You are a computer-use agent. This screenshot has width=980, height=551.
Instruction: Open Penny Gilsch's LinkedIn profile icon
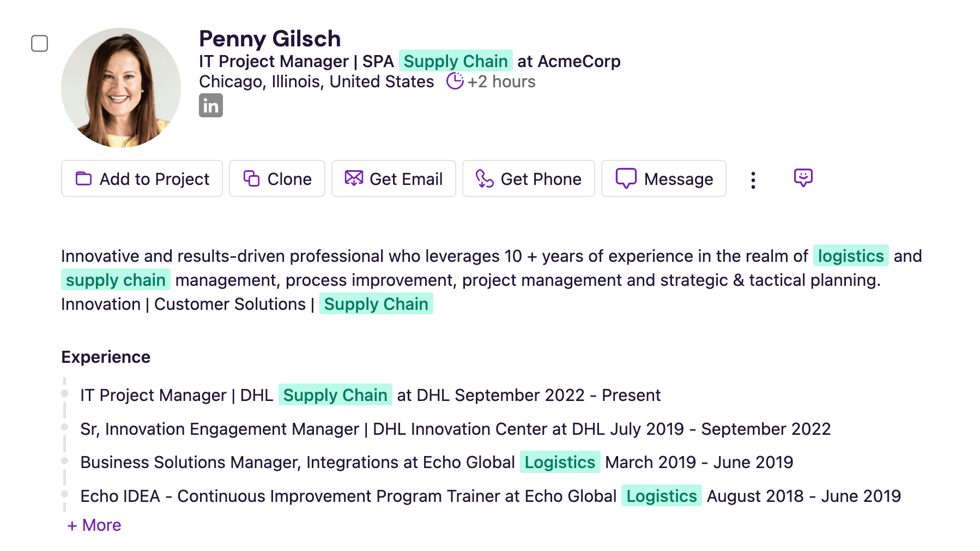(210, 106)
